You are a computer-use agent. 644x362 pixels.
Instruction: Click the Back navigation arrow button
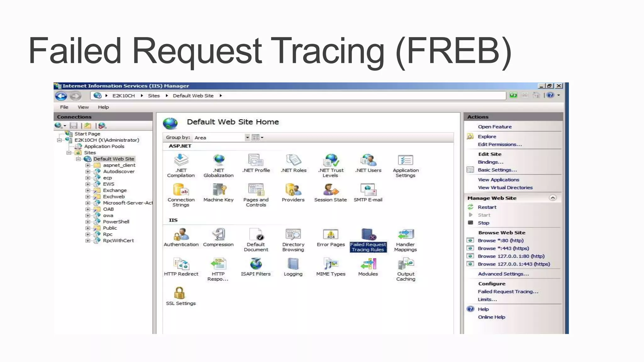pyautogui.click(x=61, y=96)
